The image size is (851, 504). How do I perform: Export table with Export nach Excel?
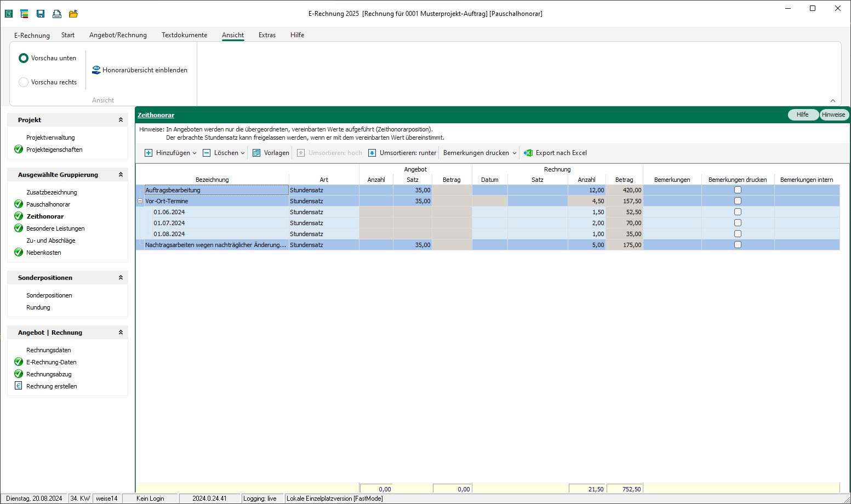point(555,153)
